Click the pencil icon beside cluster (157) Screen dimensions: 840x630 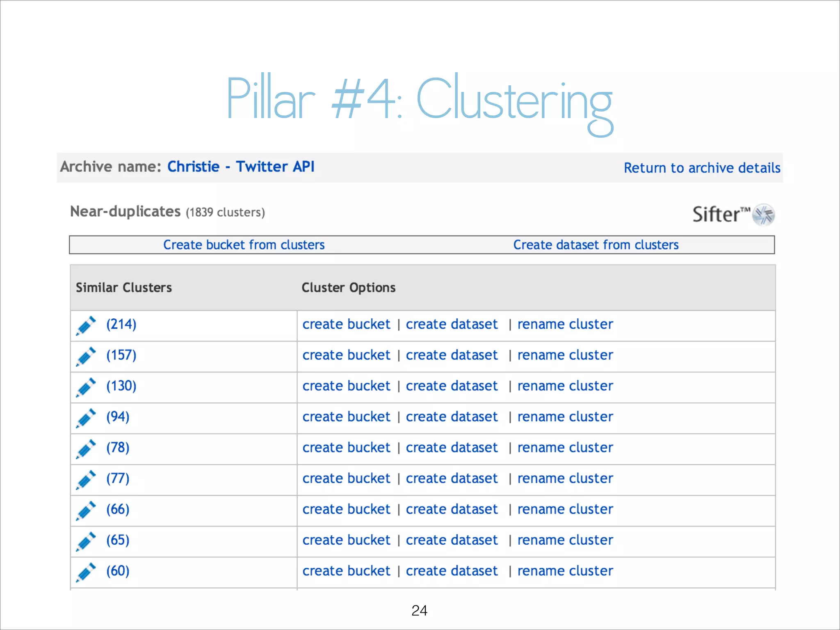86,356
